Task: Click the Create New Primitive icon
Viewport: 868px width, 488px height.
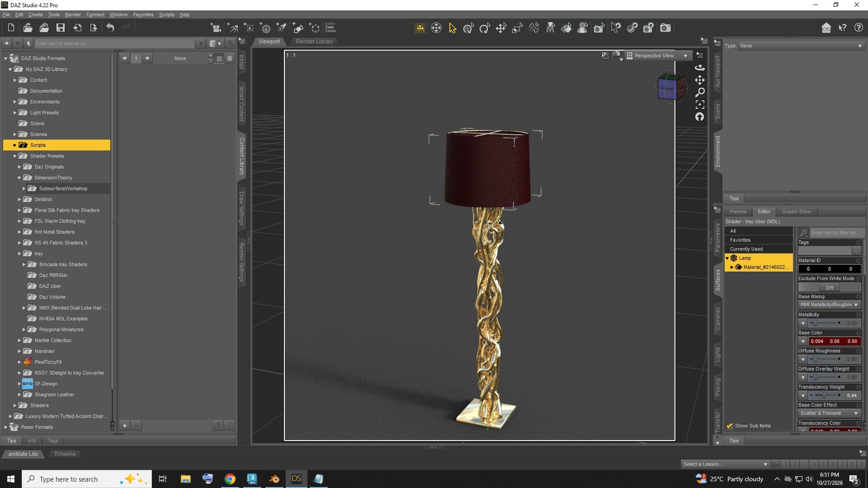Action: (298, 28)
